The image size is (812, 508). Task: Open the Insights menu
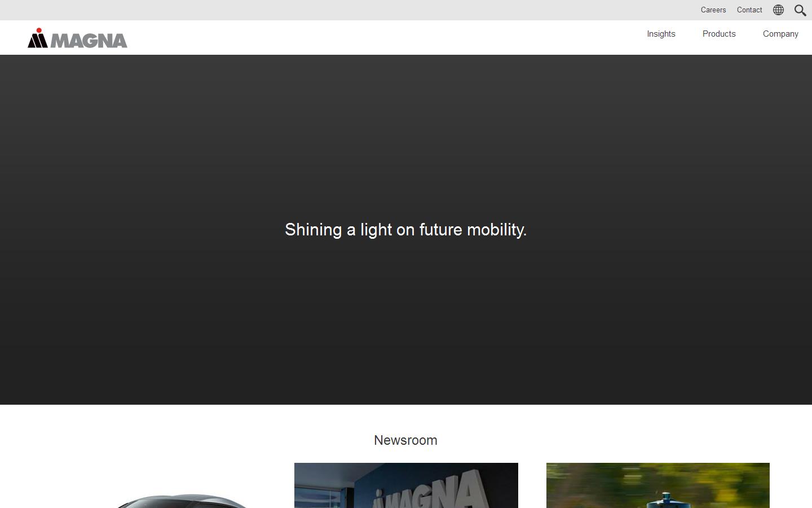[661, 34]
